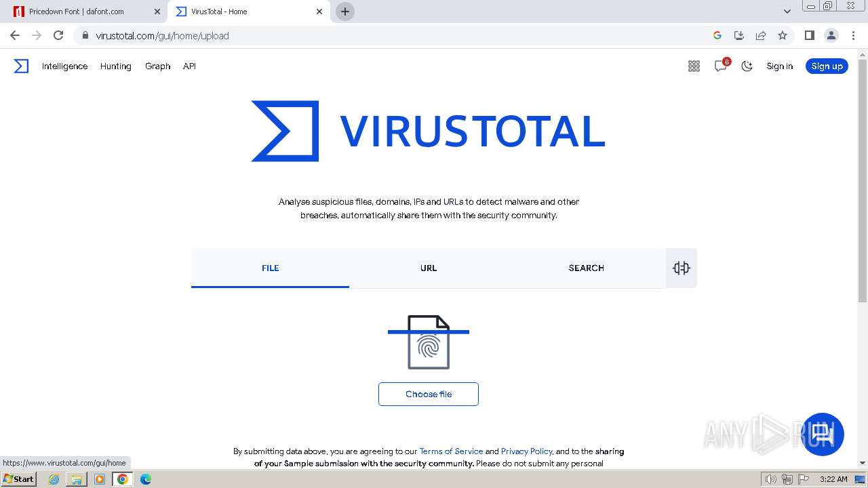Viewport: 868px width, 488px height.
Task: Open Microsoft Edge from taskbar
Action: pos(146,479)
